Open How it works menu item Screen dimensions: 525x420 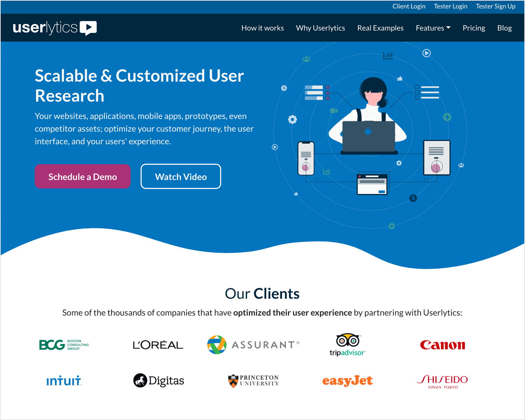(262, 28)
